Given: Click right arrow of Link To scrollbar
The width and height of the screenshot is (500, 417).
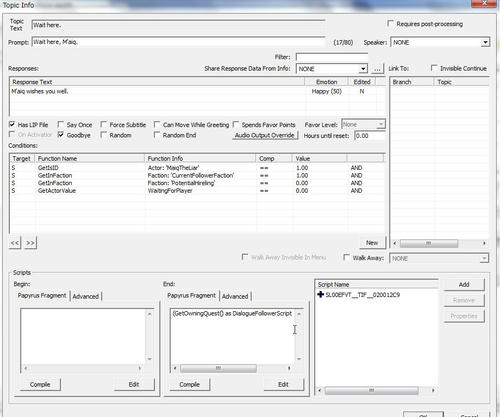Looking at the screenshot, I should [484, 243].
